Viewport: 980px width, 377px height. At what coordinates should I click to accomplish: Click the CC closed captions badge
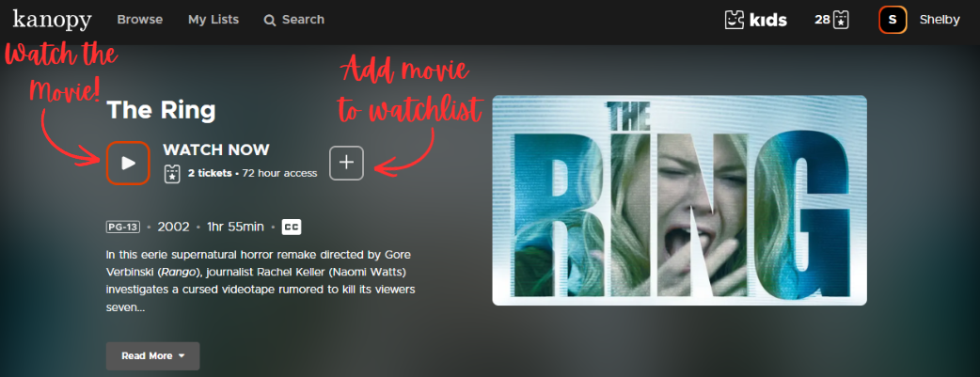(292, 227)
